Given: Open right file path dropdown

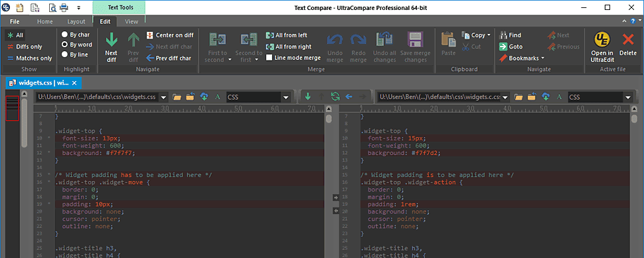Looking at the screenshot, I should 506,98.
